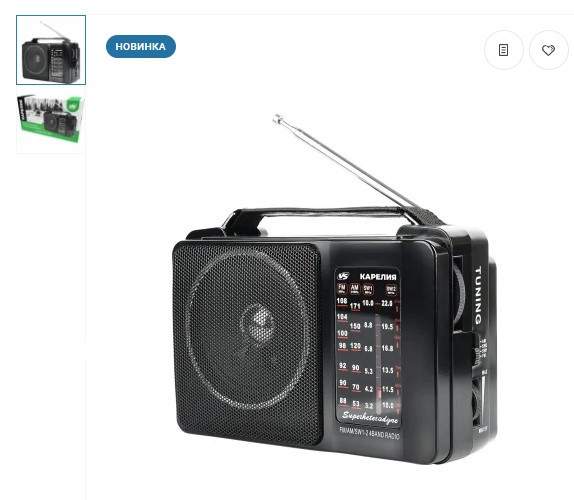Add the radio to wishlist heart icon
Screen dimensions: 574x500
(x=548, y=50)
